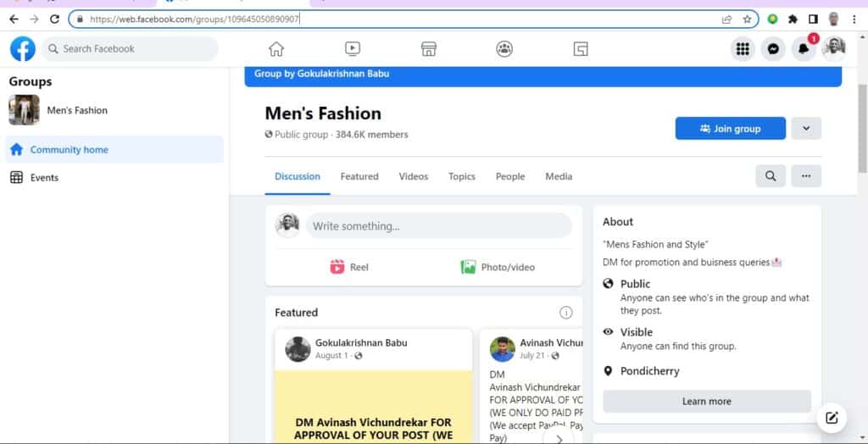
Task: Open Events in the sidebar
Action: 114,178
